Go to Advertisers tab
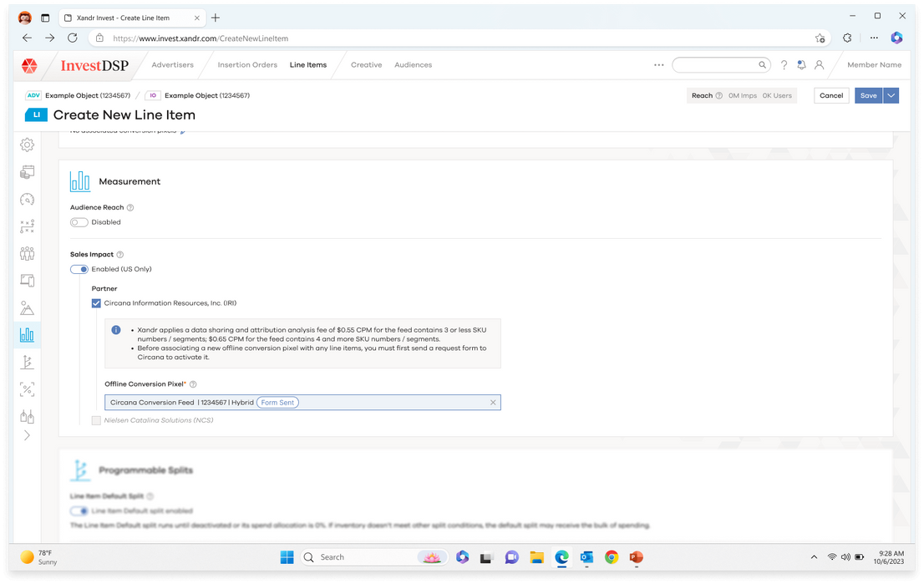The height and width of the screenshot is (584, 924). tap(173, 65)
